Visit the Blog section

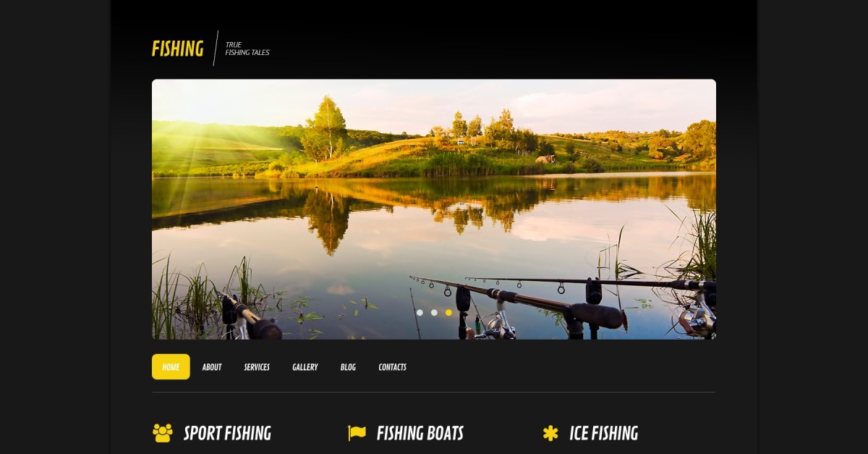coord(348,367)
